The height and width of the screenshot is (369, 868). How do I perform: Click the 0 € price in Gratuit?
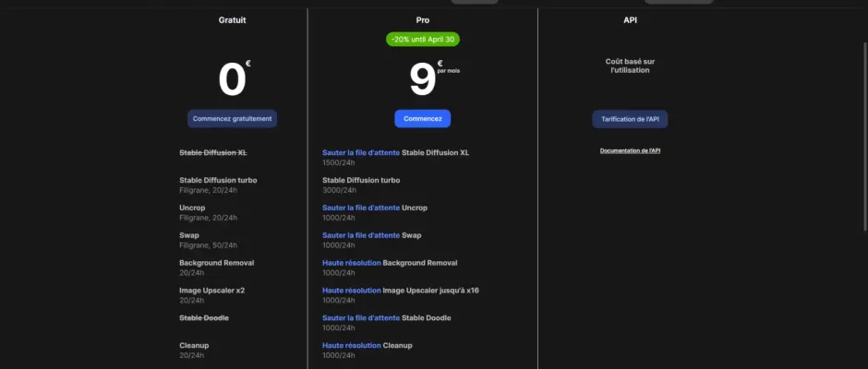click(235, 79)
